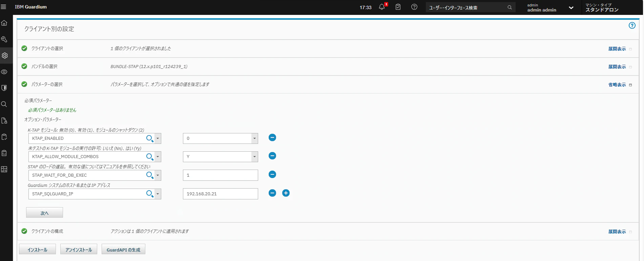
Task: Open the to-do list clipboard icon in header
Action: tap(398, 7)
